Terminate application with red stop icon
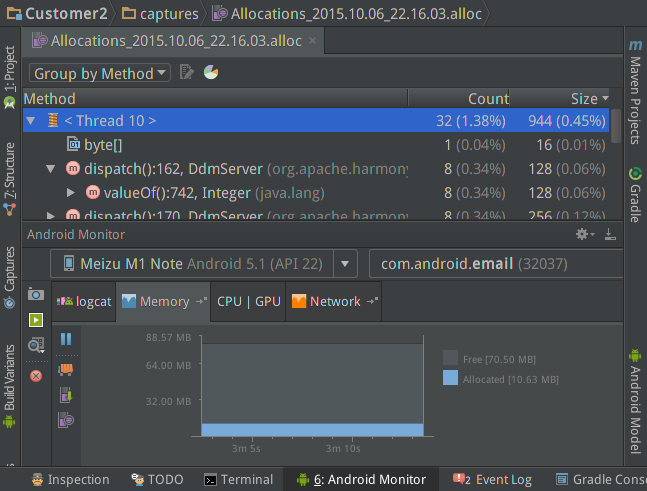This screenshot has height=491, width=647. [36, 376]
